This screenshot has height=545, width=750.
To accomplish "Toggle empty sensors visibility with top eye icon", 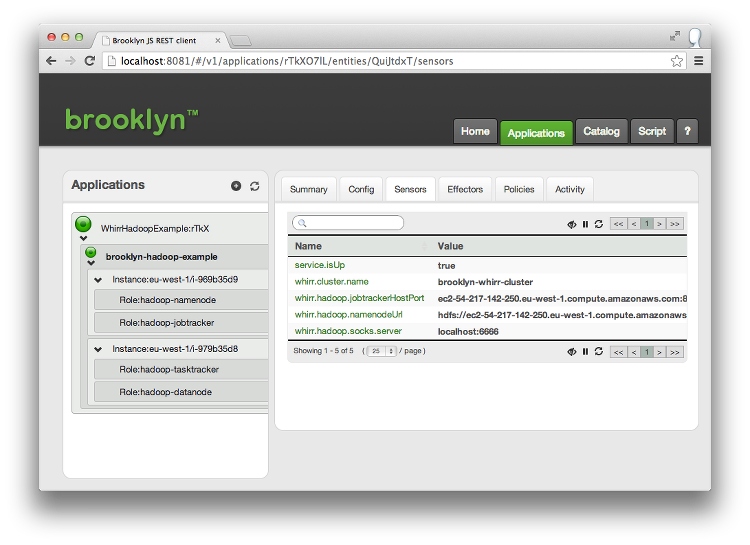I will pyautogui.click(x=572, y=224).
